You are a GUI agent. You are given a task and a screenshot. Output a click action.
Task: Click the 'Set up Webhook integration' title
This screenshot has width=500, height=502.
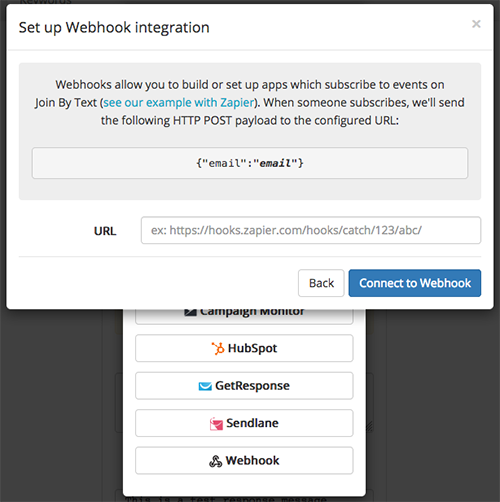pos(114,27)
